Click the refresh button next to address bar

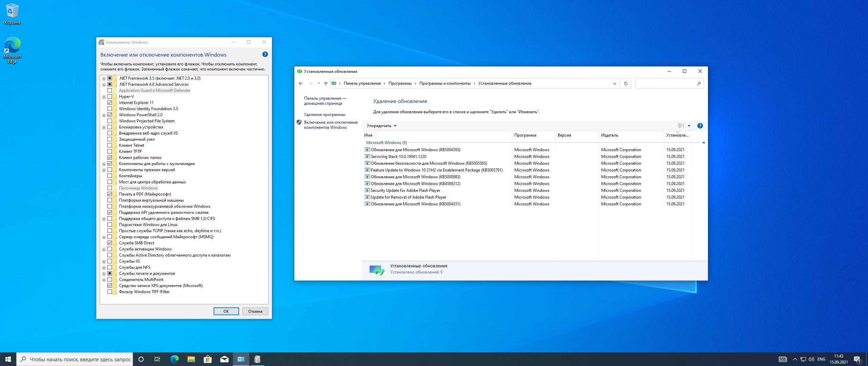(x=626, y=83)
